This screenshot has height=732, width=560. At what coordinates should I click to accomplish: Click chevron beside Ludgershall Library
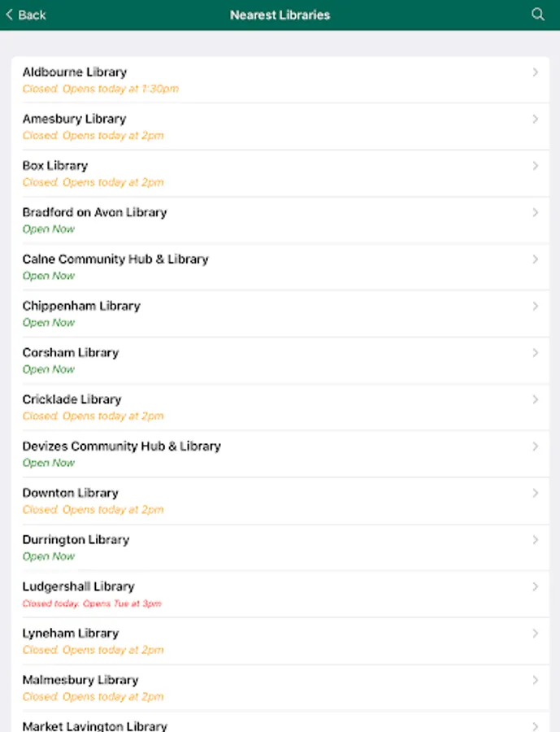[536, 586]
